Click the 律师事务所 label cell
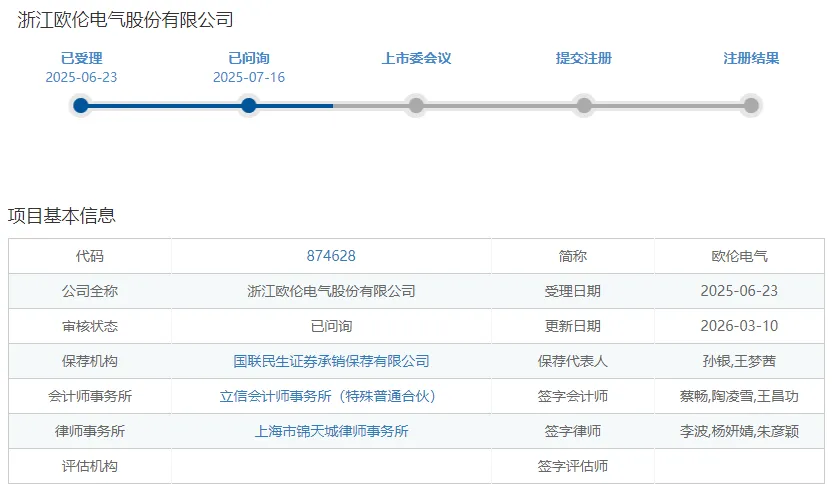This screenshot has width=833, height=490. point(90,432)
